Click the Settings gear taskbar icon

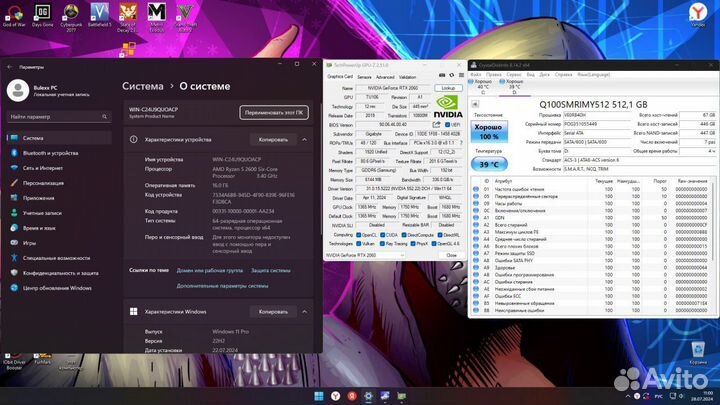point(368,396)
